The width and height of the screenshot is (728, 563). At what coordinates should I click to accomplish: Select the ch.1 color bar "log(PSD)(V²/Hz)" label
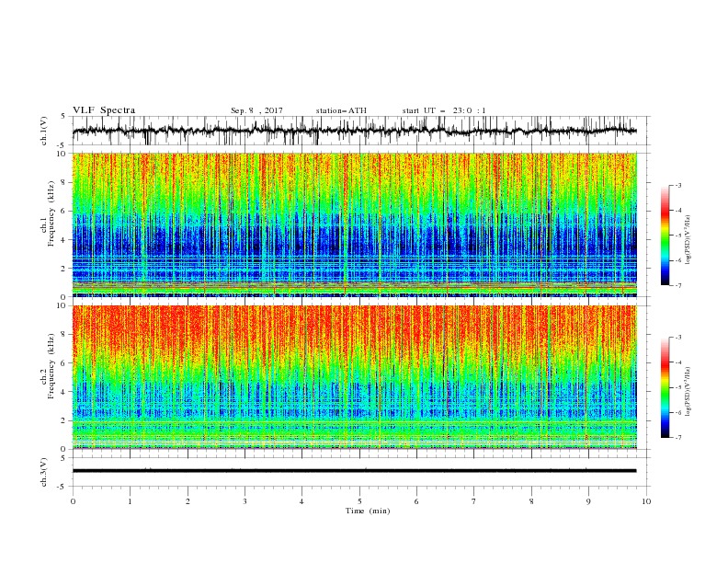click(688, 240)
